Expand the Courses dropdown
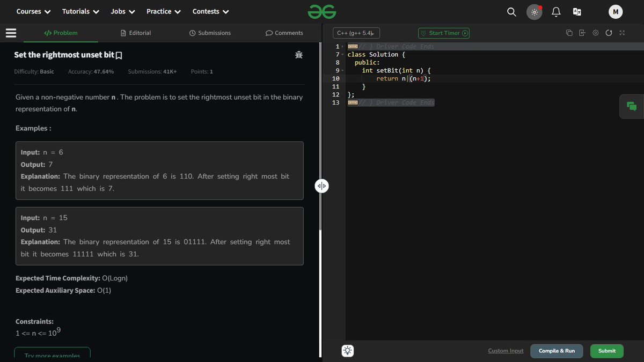Viewport: 644px width, 362px height. [x=33, y=11]
